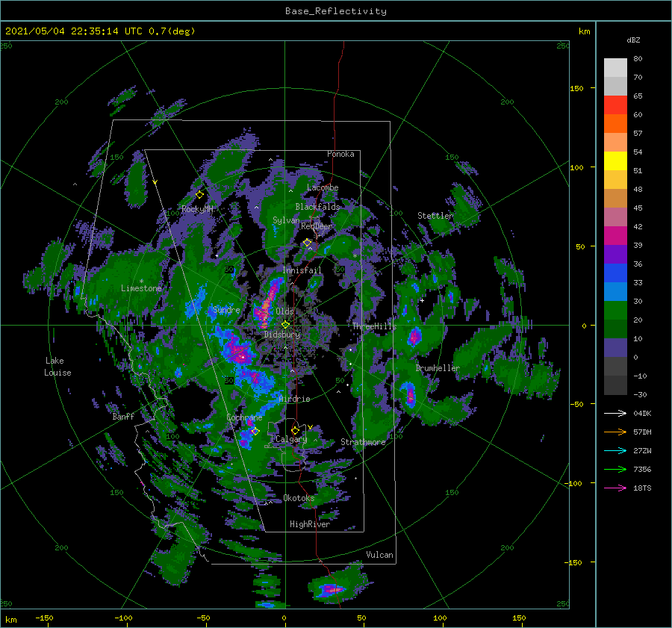Viewport: 672px width, 628px height.
Task: Click the -30 value in dBZ legend
Action: (x=641, y=395)
